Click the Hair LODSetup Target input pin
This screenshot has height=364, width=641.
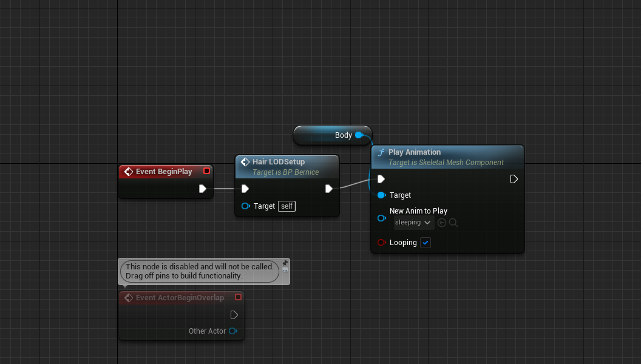coord(245,206)
